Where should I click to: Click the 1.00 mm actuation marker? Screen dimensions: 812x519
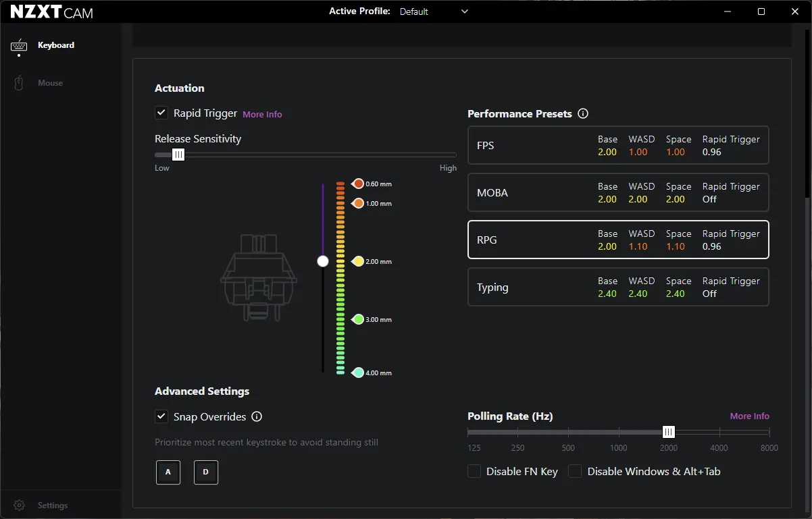tap(358, 203)
